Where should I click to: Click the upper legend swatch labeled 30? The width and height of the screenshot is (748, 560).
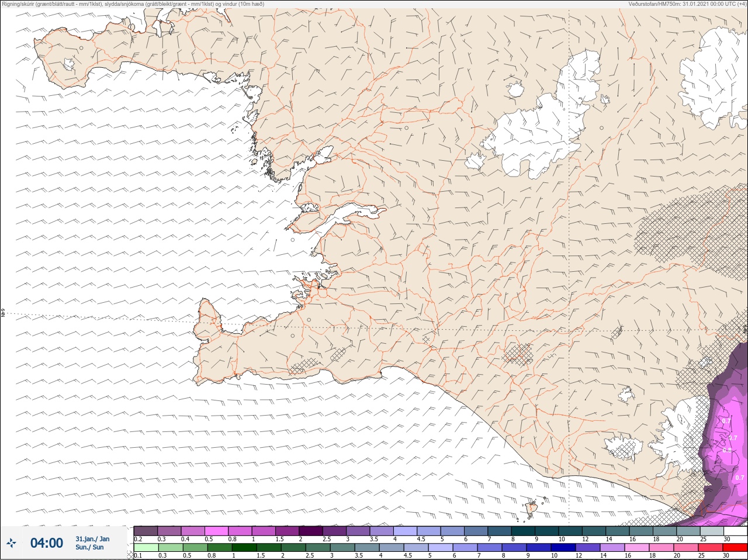point(736,531)
